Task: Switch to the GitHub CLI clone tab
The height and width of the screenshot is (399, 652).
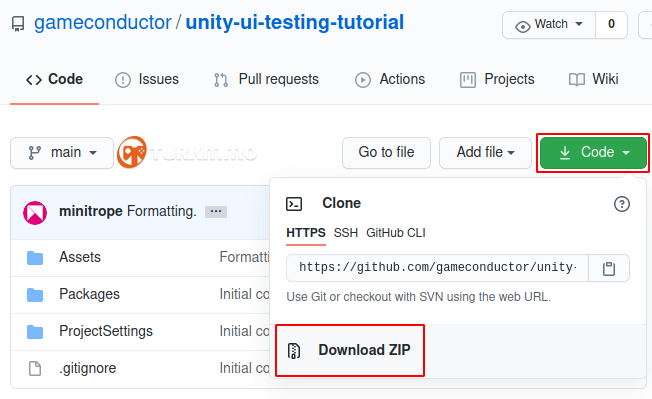Action: [396, 233]
